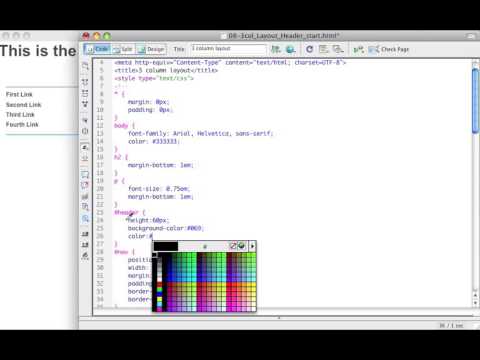The width and height of the screenshot is (480, 360).
Task: Click the Move or Convert CSS icon
Action: [85, 219]
